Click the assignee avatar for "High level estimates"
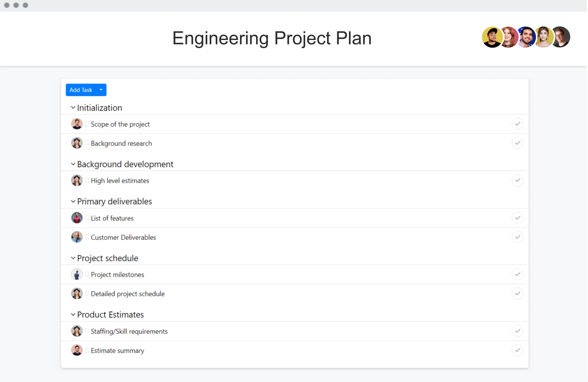This screenshot has width=588, height=382. pyautogui.click(x=77, y=180)
